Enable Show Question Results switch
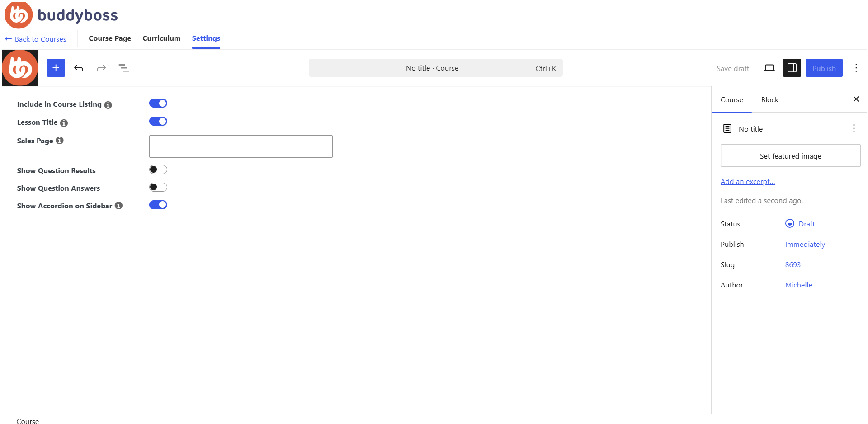The image size is (868, 424). click(x=158, y=170)
